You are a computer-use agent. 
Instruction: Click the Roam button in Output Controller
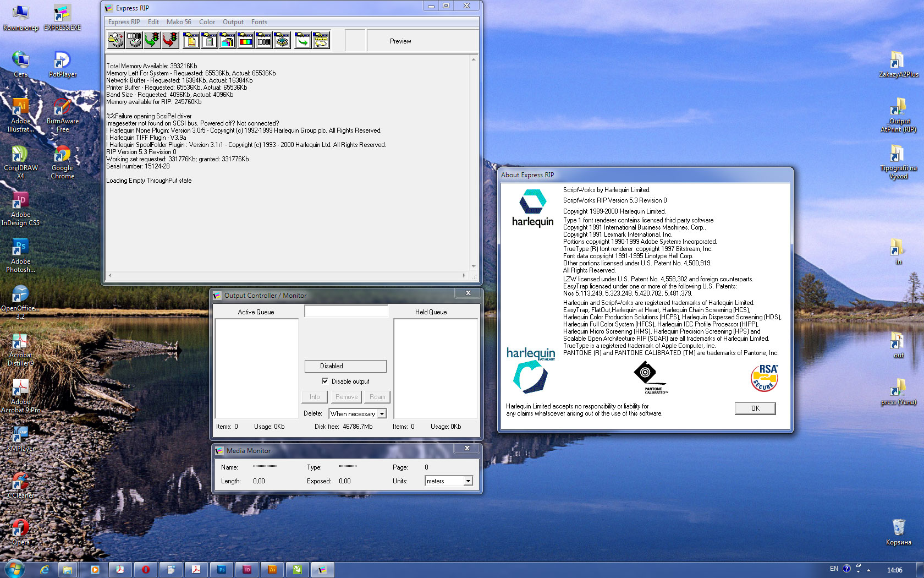[377, 397]
